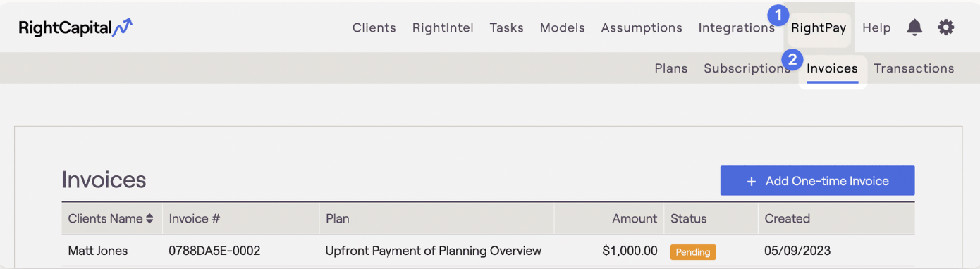Viewport: 980px width, 269px height.
Task: Open the Help menu
Action: coord(876,28)
